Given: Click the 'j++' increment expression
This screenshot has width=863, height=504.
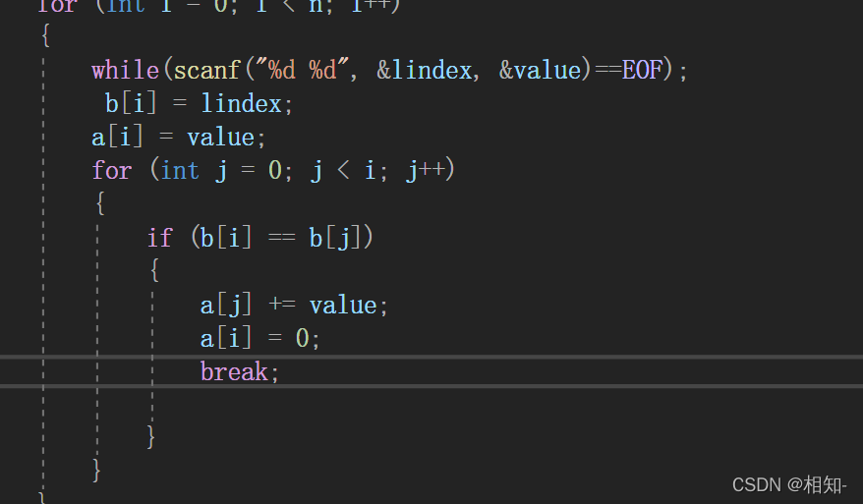Looking at the screenshot, I should point(426,170).
